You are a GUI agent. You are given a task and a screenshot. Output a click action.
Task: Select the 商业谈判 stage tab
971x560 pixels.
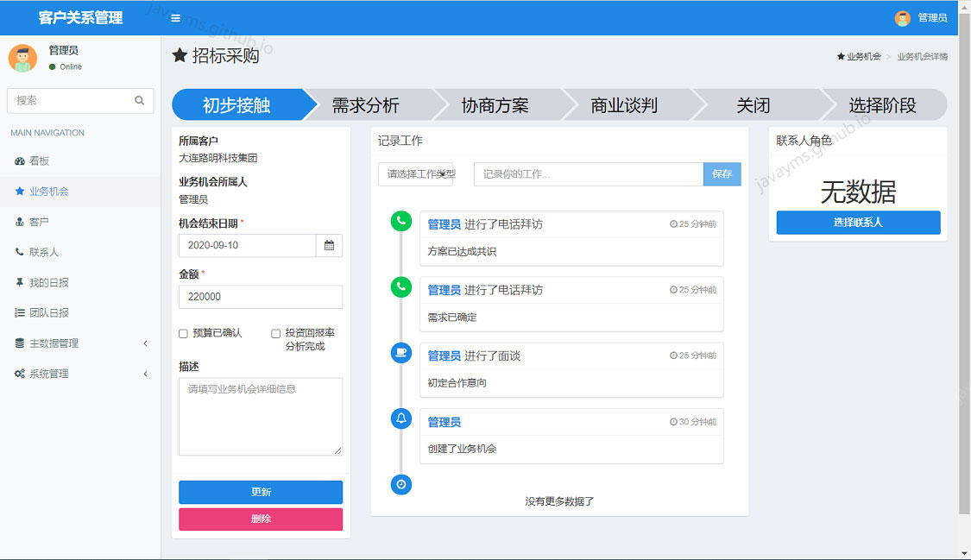(624, 104)
